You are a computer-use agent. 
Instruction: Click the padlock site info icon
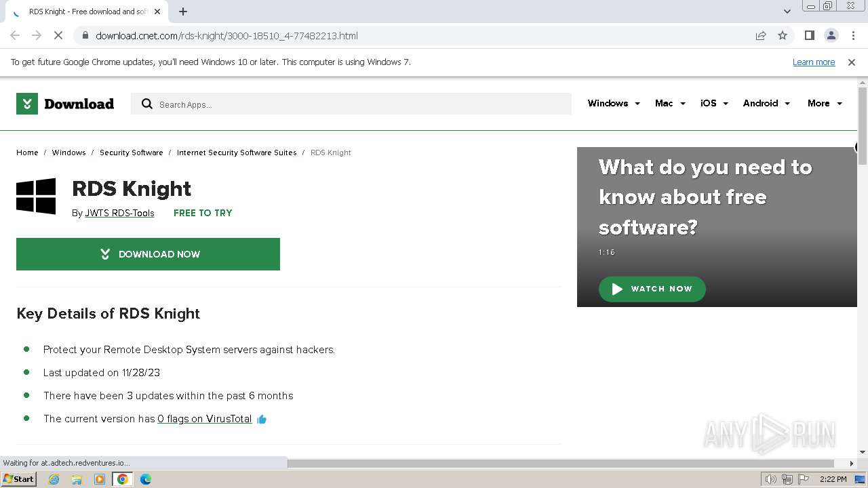click(85, 36)
